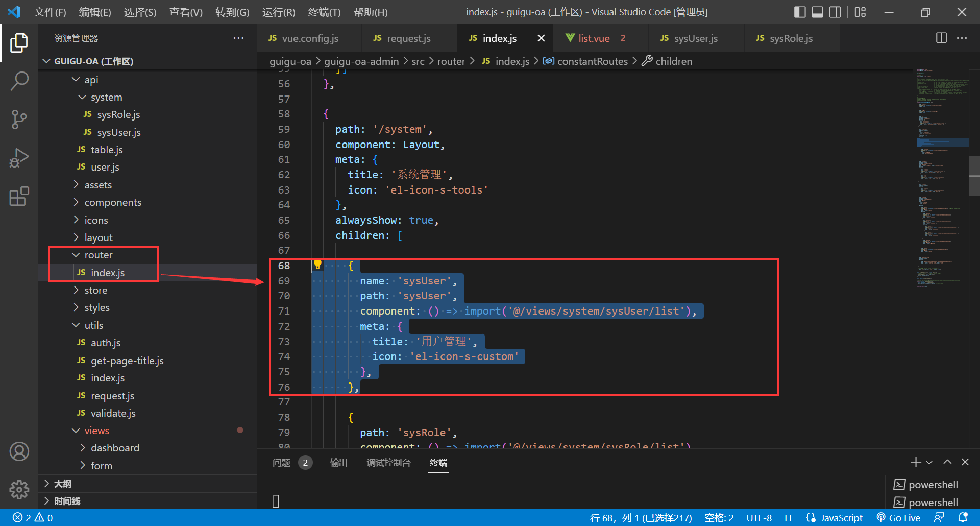Open validate.js in the utils folder

(x=113, y=413)
